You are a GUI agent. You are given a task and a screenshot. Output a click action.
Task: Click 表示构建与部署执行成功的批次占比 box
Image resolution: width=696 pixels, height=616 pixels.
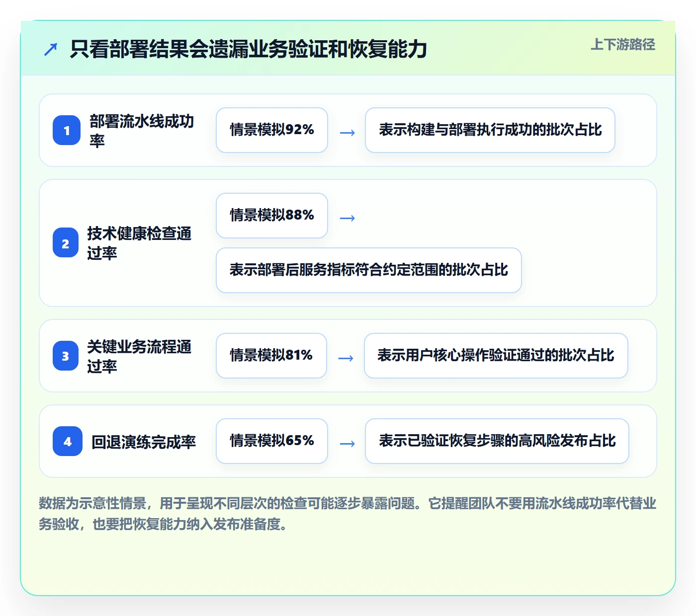[490, 130]
